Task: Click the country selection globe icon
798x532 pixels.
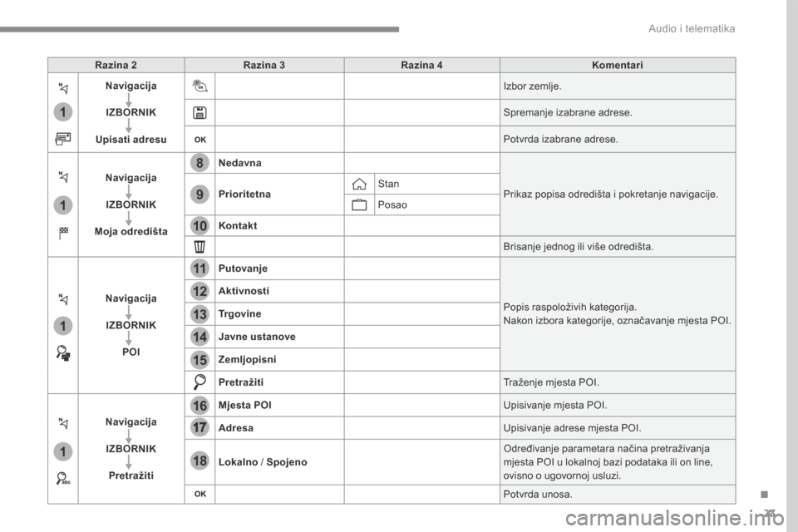Action: tap(199, 86)
